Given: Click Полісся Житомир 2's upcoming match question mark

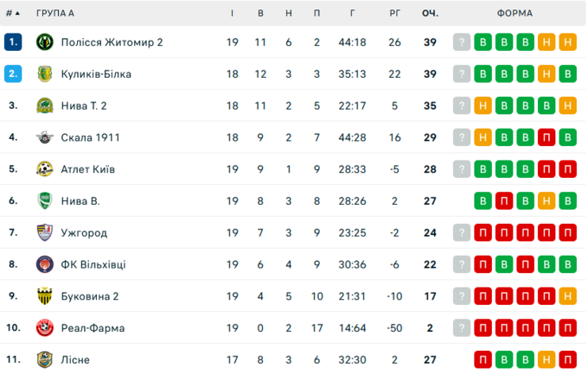Looking at the screenshot, I should (x=463, y=42).
